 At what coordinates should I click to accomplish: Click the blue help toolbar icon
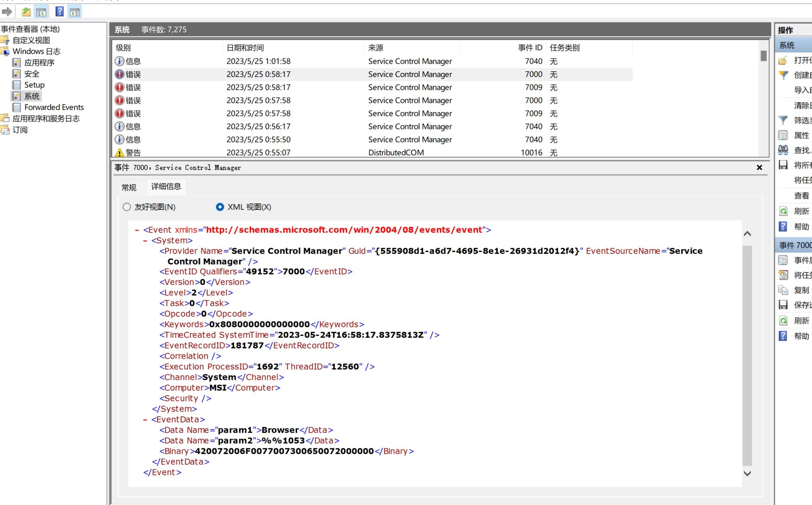pyautogui.click(x=60, y=12)
